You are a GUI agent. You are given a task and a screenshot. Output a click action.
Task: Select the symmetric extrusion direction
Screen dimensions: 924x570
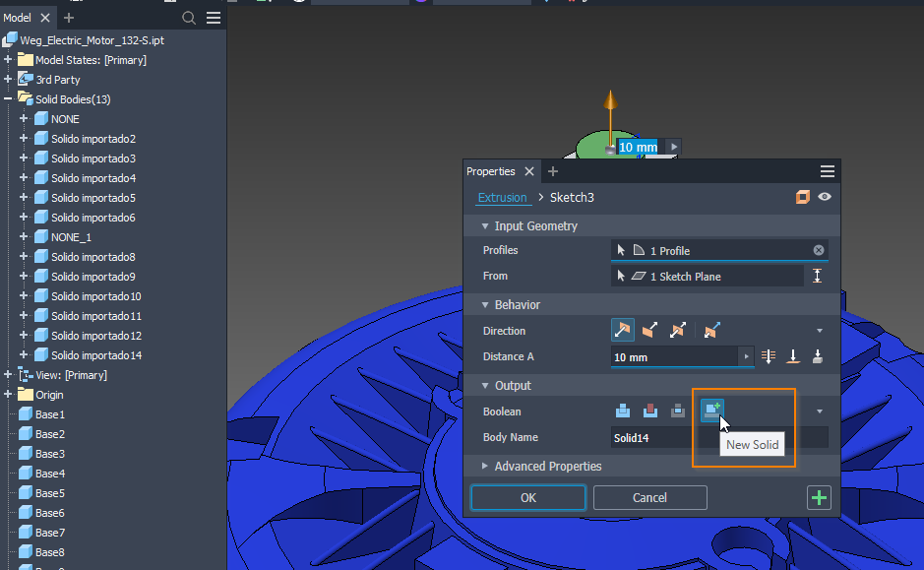click(x=677, y=330)
